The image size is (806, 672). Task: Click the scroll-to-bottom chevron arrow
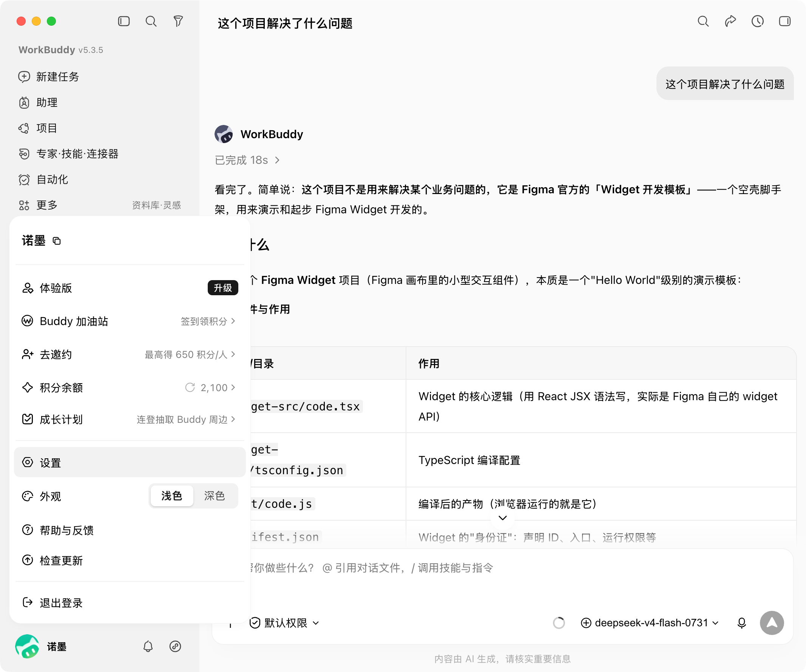coord(502,518)
